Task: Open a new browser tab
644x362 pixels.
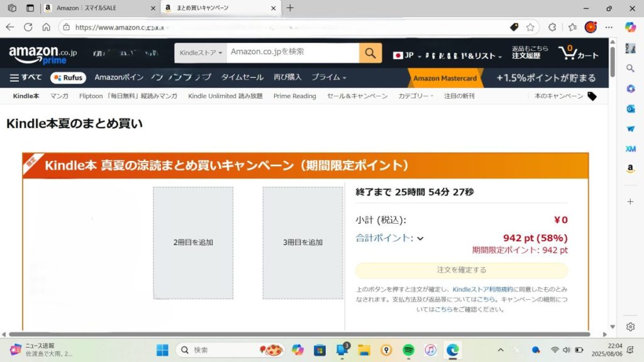Action: click(x=290, y=8)
